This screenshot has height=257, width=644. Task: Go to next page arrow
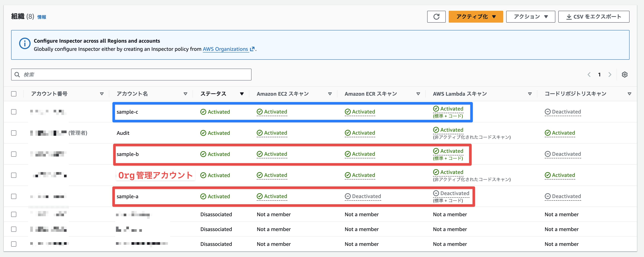point(610,75)
